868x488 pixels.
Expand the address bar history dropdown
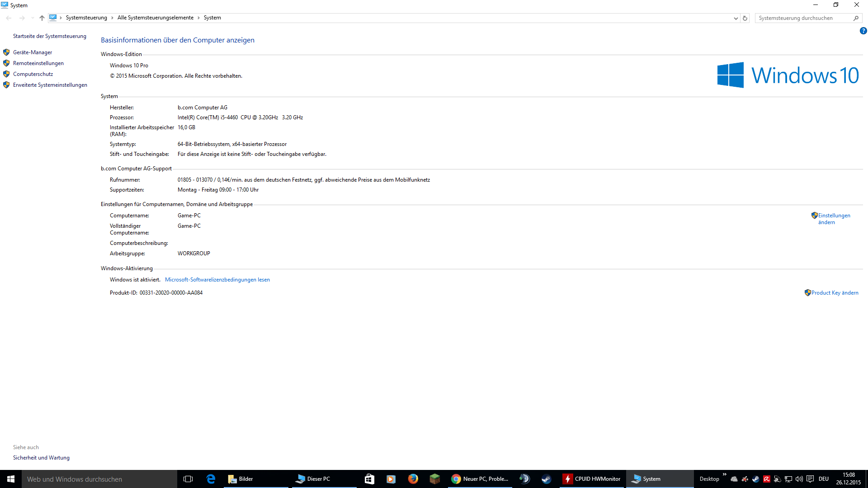click(x=736, y=18)
